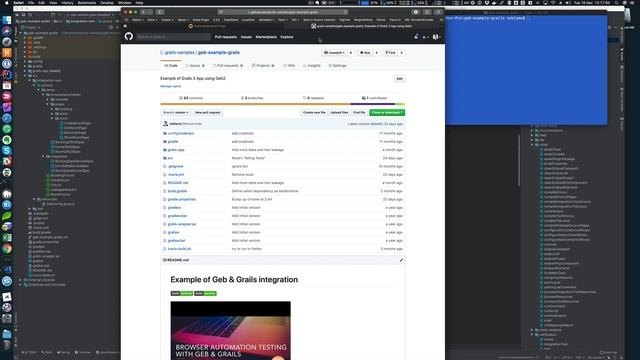Focus the GitHub search field
Viewport: 640px width, 360px height.
173,37
